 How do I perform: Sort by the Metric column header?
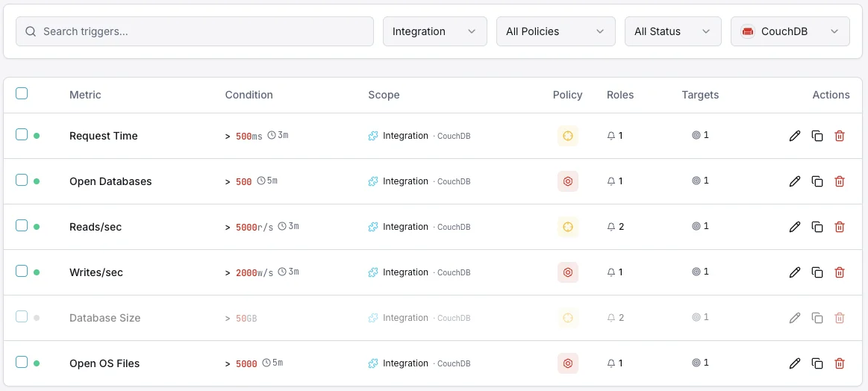[x=85, y=95]
